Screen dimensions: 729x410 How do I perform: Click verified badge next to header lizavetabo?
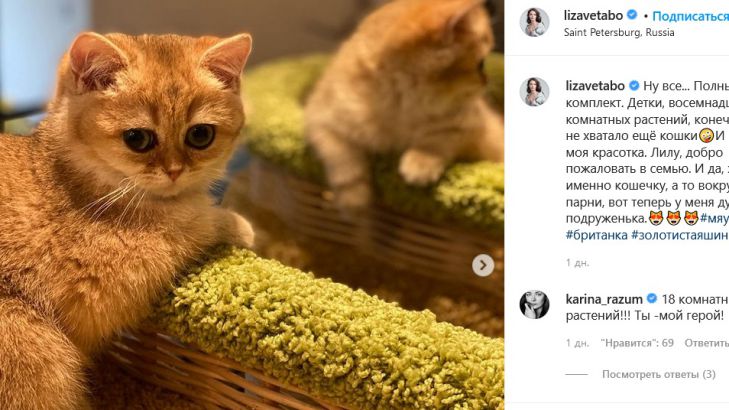(x=633, y=16)
